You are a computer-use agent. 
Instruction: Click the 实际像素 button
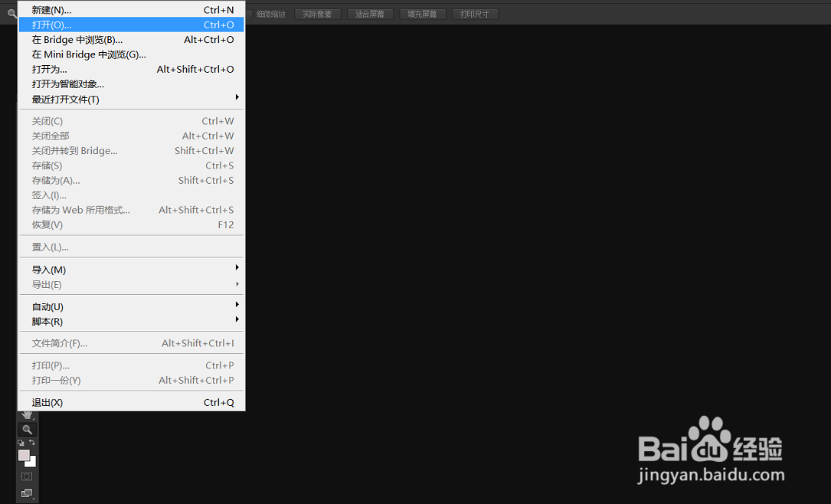pos(317,15)
